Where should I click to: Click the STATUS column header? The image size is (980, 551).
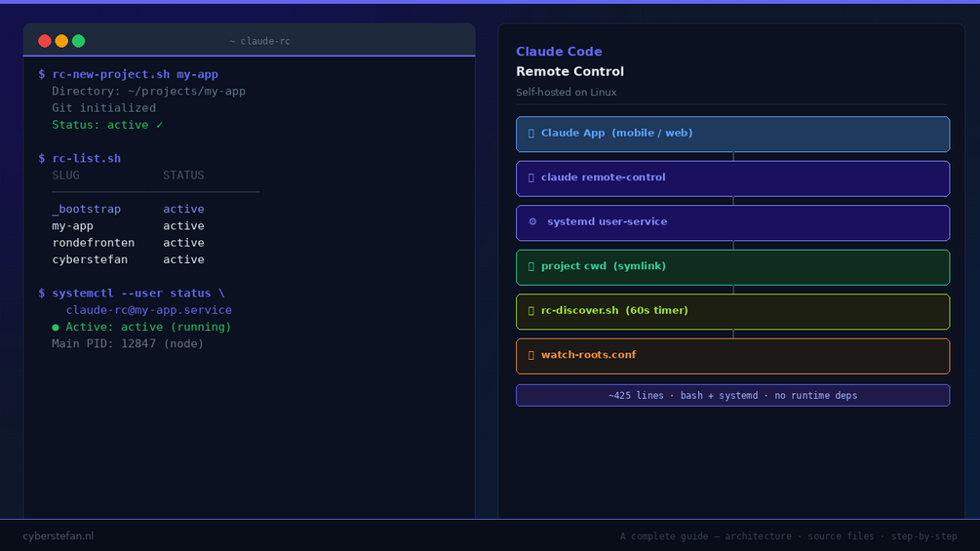pos(183,176)
